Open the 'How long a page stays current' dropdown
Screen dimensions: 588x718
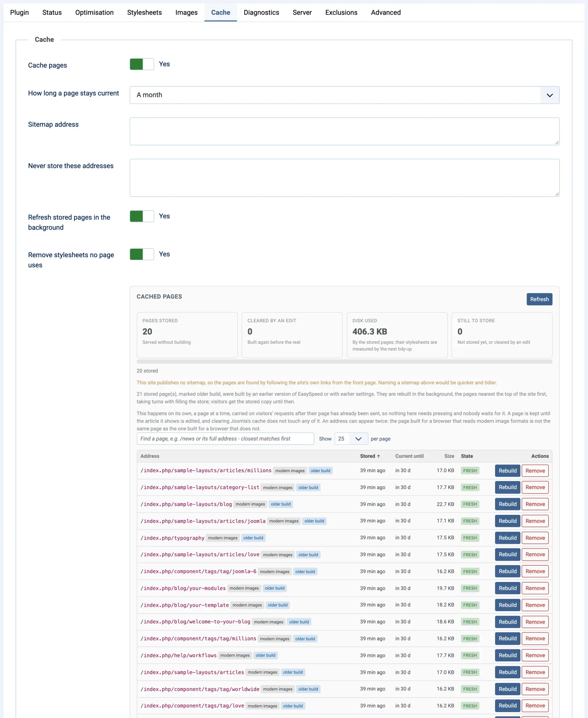pos(344,95)
